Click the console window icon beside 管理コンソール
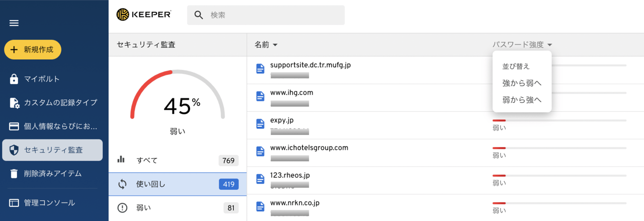The image size is (644, 221). pos(14,203)
